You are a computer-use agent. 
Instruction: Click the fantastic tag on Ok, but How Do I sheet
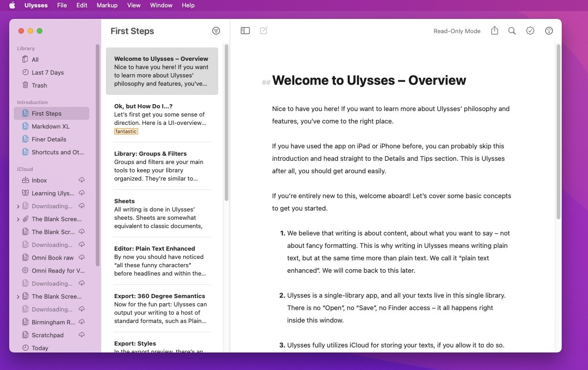(126, 131)
